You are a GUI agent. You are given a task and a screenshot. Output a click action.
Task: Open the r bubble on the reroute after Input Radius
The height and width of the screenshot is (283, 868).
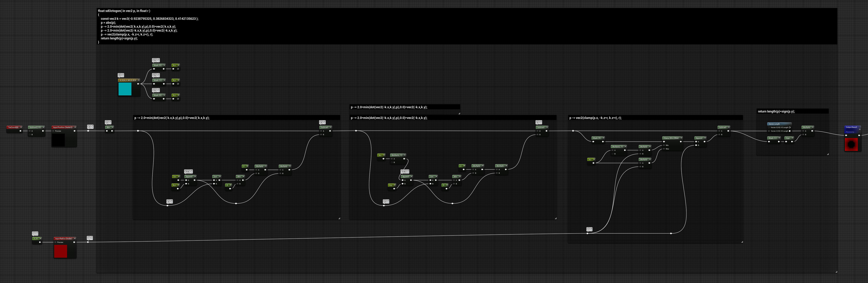click(x=90, y=238)
